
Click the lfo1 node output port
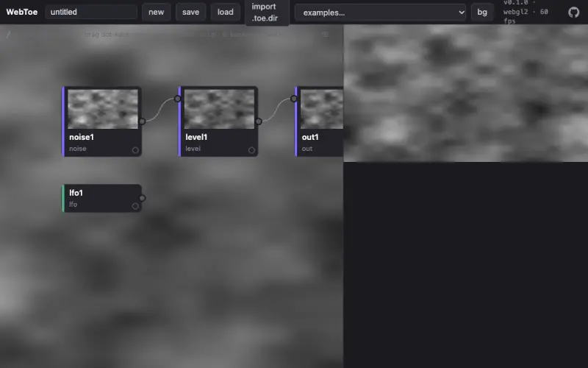pos(142,198)
